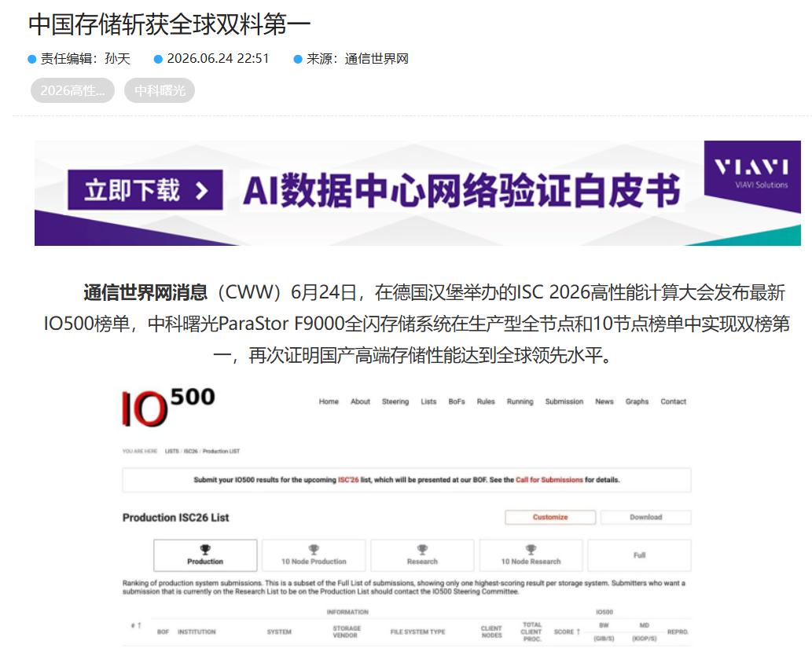
Task: Click the FILE SYSTEM TYPE column header
Action: 418,632
